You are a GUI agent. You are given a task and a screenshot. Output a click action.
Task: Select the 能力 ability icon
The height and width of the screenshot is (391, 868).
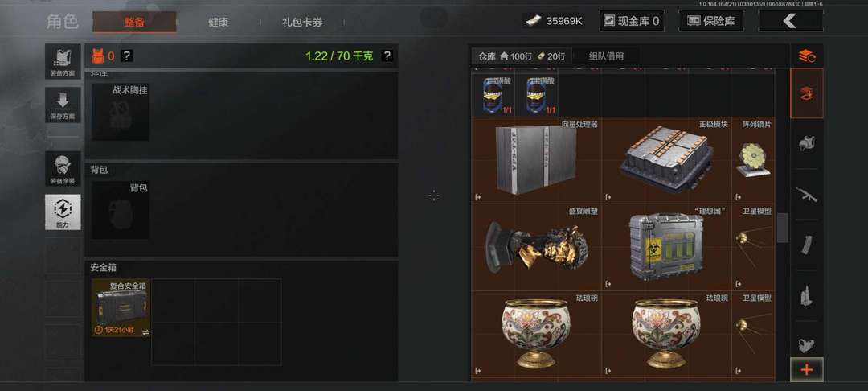tap(63, 212)
